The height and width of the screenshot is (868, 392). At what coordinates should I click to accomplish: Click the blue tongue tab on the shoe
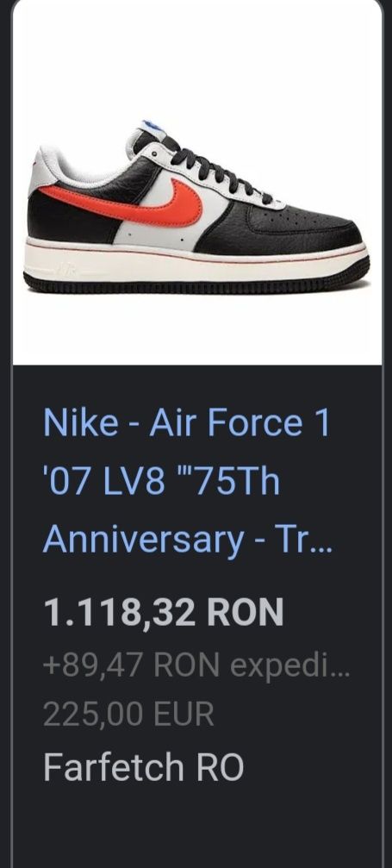coord(153,126)
